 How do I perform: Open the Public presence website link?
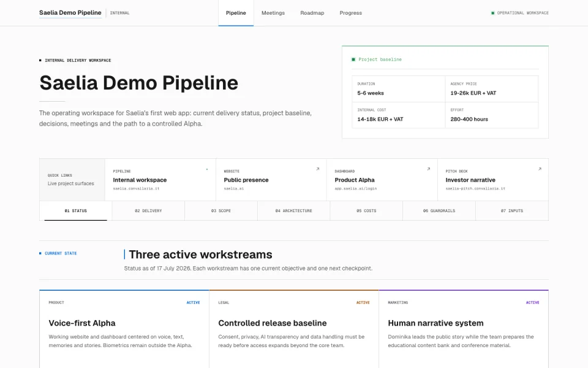(x=271, y=180)
